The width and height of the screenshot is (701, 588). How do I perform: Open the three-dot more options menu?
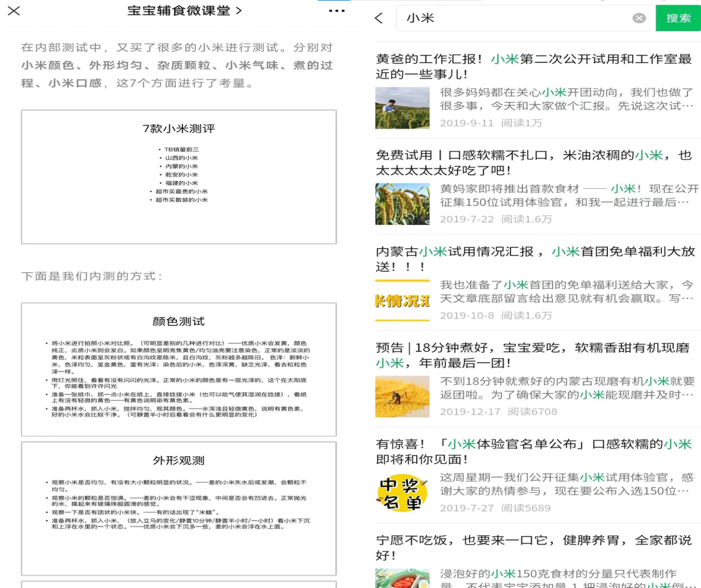click(336, 11)
